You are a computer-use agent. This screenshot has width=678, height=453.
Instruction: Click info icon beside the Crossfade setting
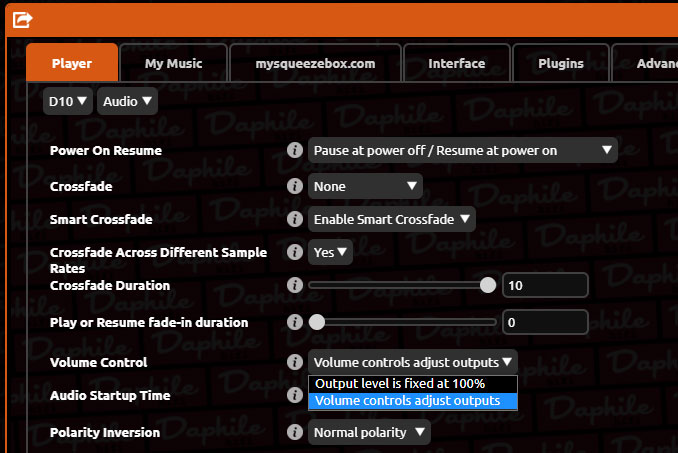(x=295, y=186)
